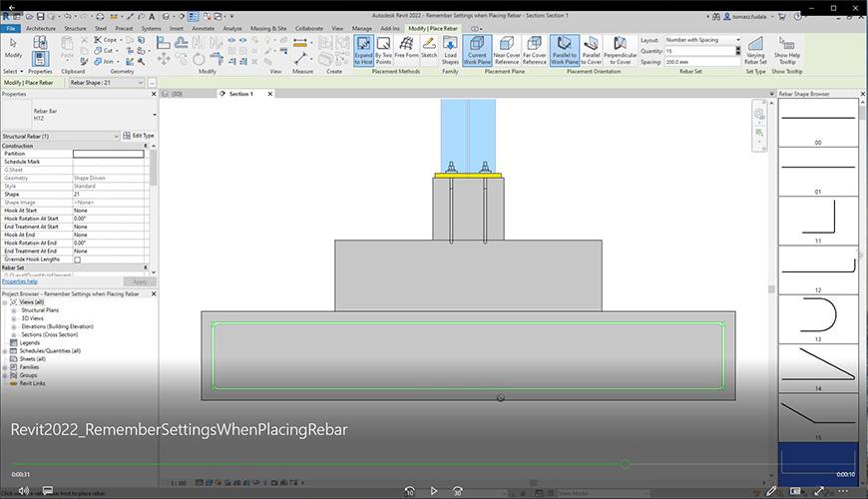Switch to the Manage ribbon tab
Screen dimensions: 868x499
[362, 28]
